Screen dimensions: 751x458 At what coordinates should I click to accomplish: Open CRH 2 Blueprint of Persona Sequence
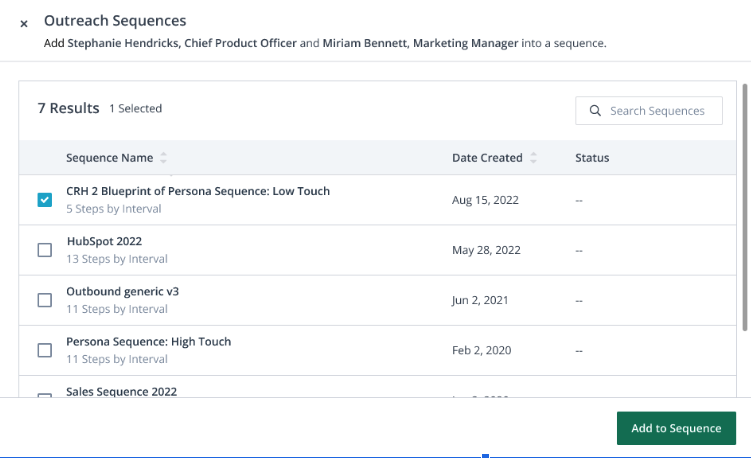(198, 191)
